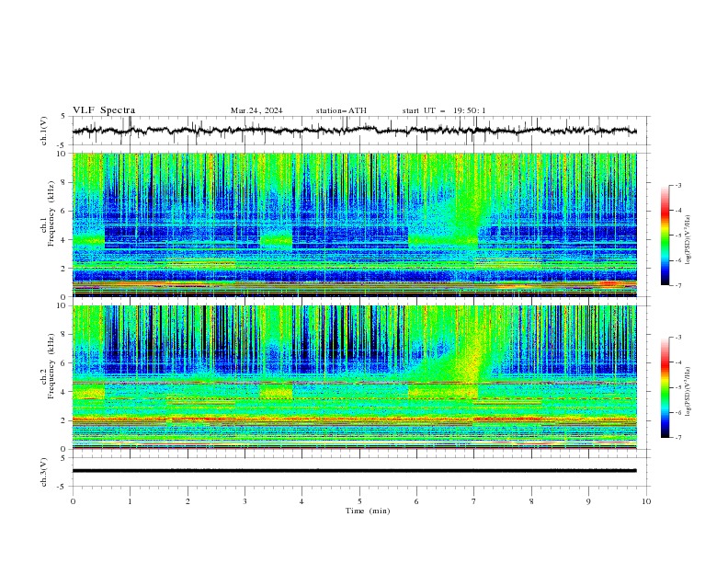Click the "station=ATH" header label
The image size is (728, 563).
341,110
